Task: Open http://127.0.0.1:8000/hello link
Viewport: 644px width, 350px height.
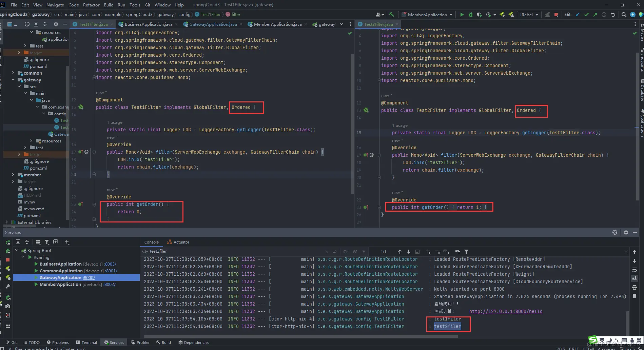Action: point(506,311)
